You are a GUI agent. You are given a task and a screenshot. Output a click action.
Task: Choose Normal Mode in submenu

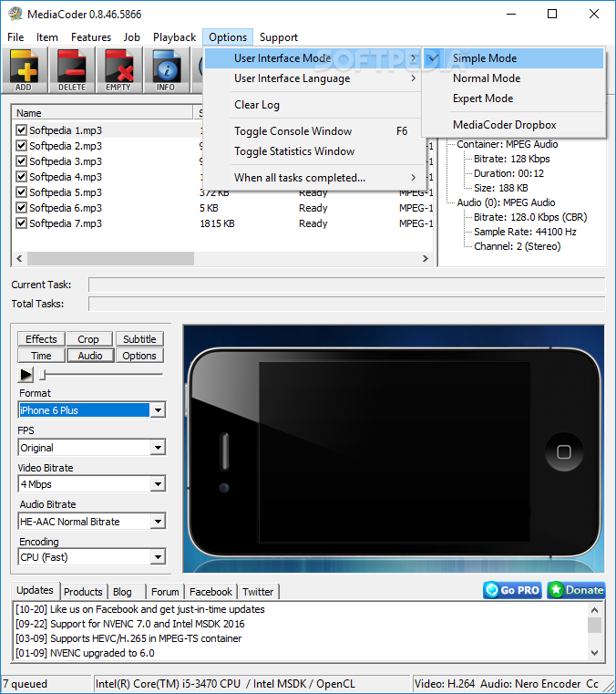(514, 78)
